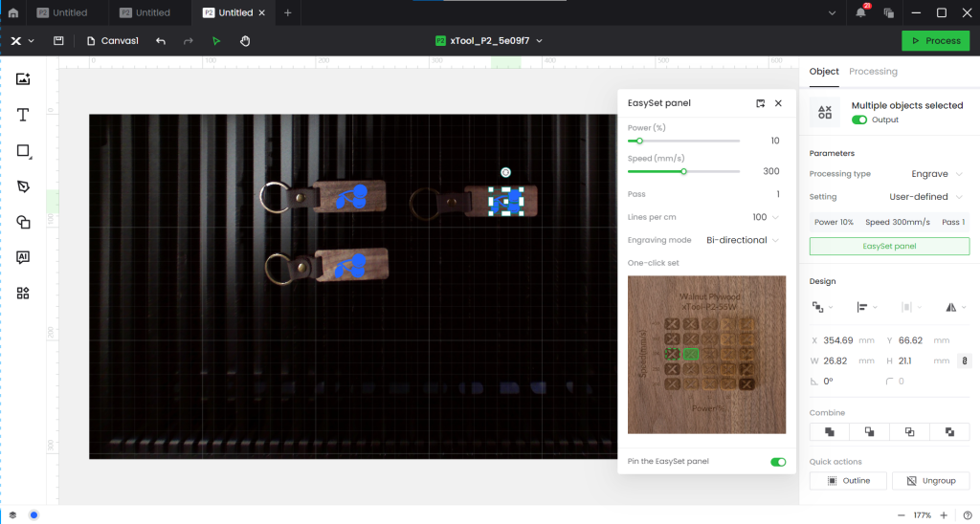Expand the xTool logo menu

tap(22, 40)
